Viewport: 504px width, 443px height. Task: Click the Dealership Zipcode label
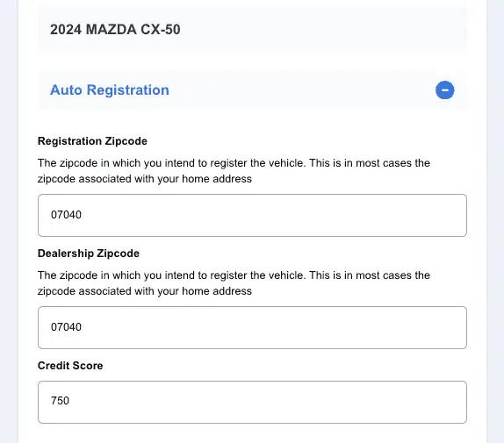(89, 254)
